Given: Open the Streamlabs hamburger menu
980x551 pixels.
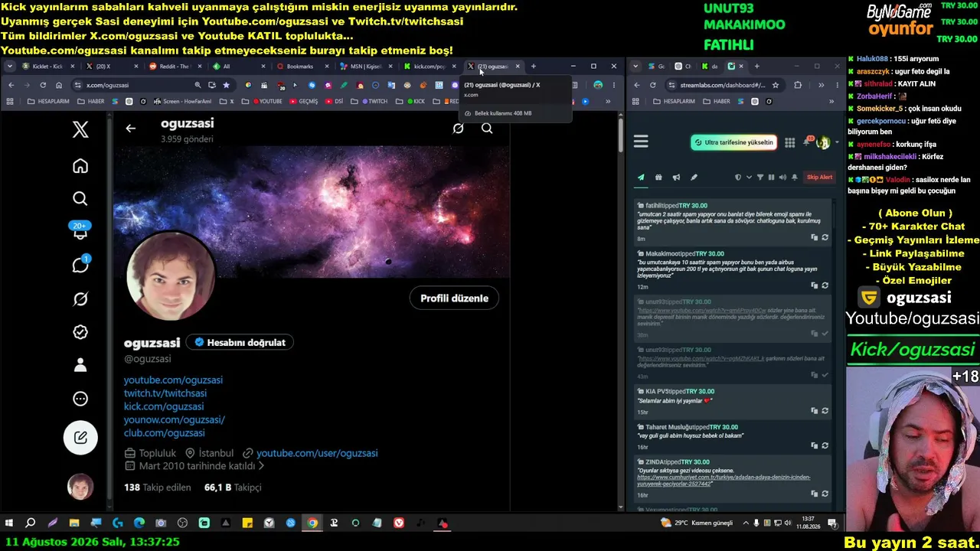Looking at the screenshot, I should pyautogui.click(x=641, y=142).
